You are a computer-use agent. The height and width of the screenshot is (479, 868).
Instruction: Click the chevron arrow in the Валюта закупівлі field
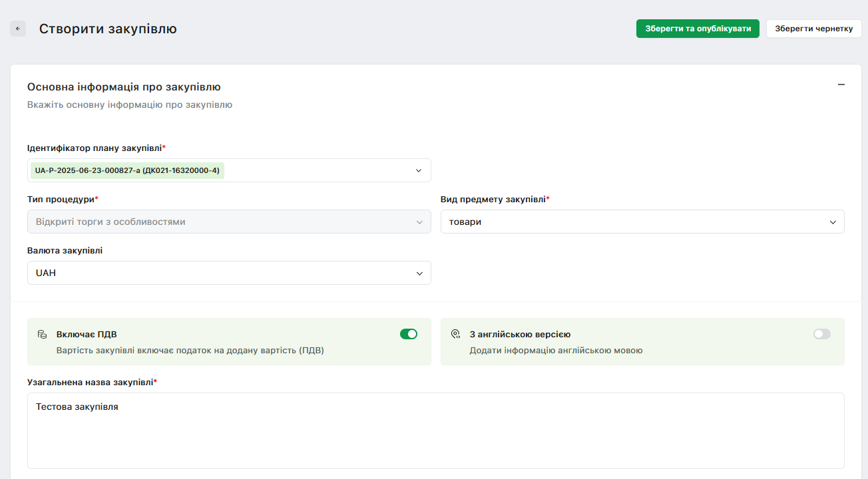419,273
